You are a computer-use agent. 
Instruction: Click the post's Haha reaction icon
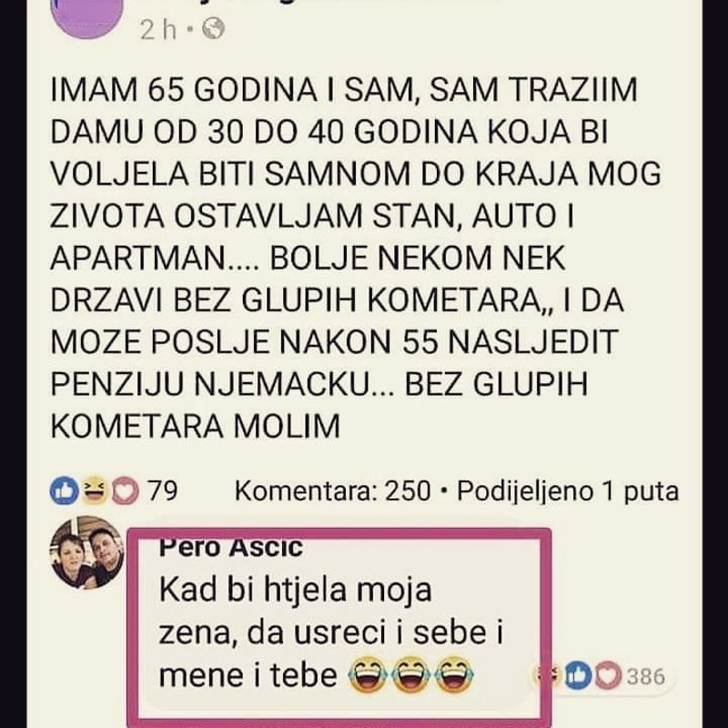92,491
